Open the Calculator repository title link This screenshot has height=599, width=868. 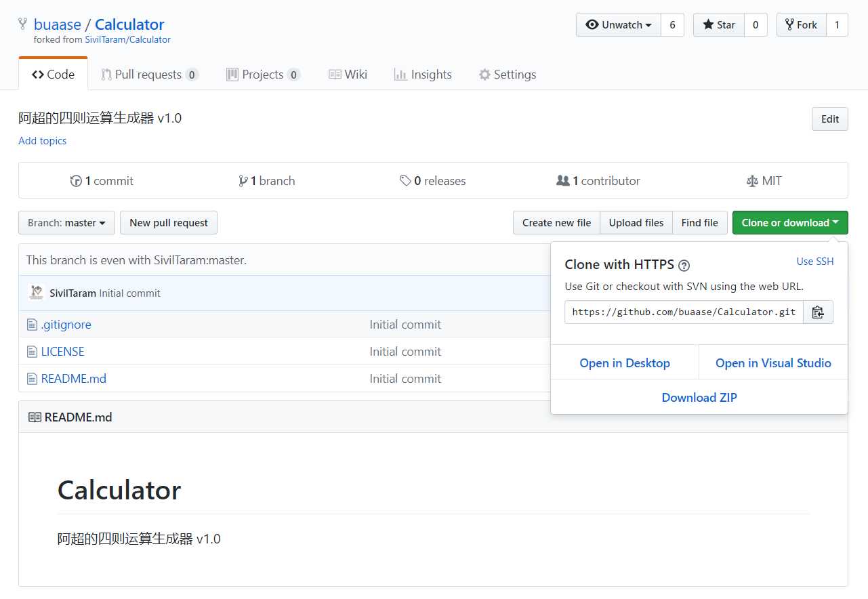129,24
